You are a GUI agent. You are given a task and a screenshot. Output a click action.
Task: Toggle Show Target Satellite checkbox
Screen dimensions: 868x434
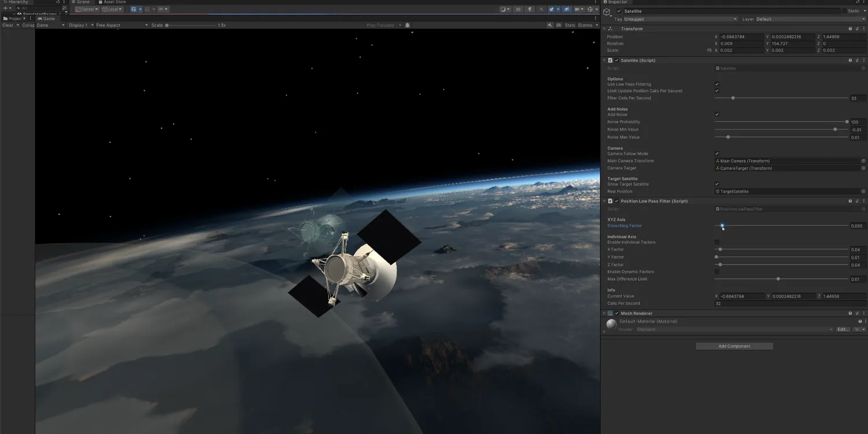pyautogui.click(x=717, y=184)
